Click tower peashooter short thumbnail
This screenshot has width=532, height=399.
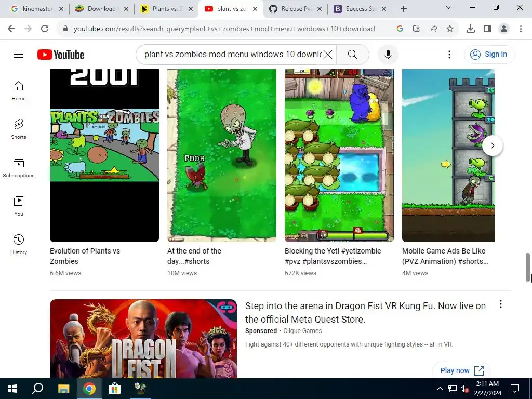coord(448,155)
